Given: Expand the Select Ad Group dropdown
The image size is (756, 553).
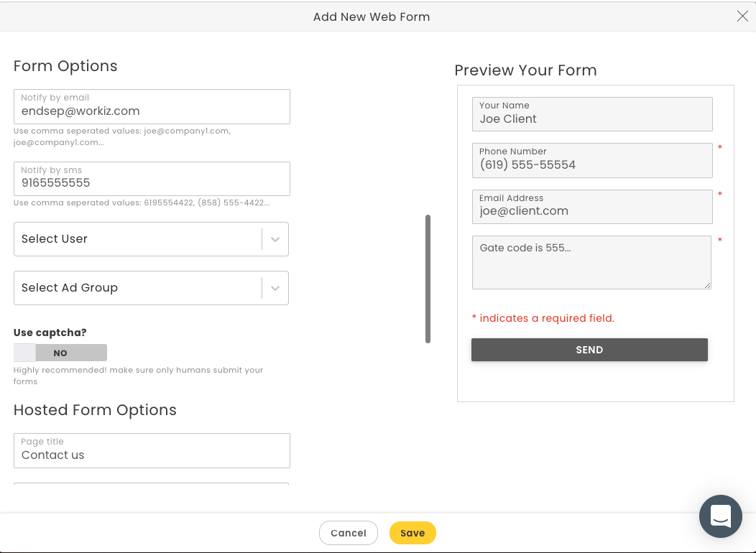Looking at the screenshot, I should [x=151, y=288].
